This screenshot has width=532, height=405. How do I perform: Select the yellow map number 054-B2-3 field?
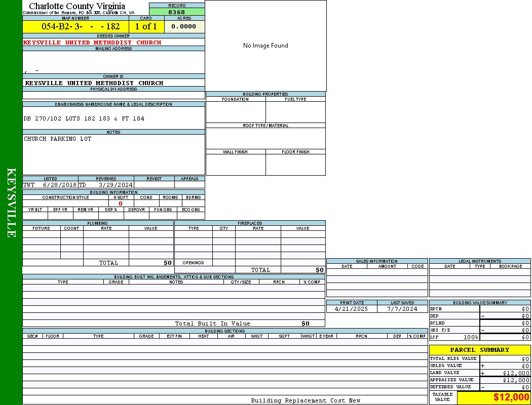point(81,26)
